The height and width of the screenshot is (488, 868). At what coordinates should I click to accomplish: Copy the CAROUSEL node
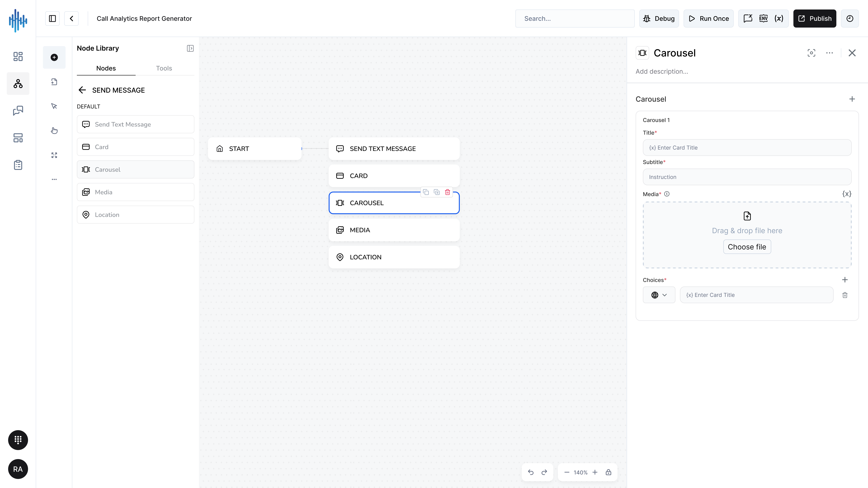(x=426, y=192)
